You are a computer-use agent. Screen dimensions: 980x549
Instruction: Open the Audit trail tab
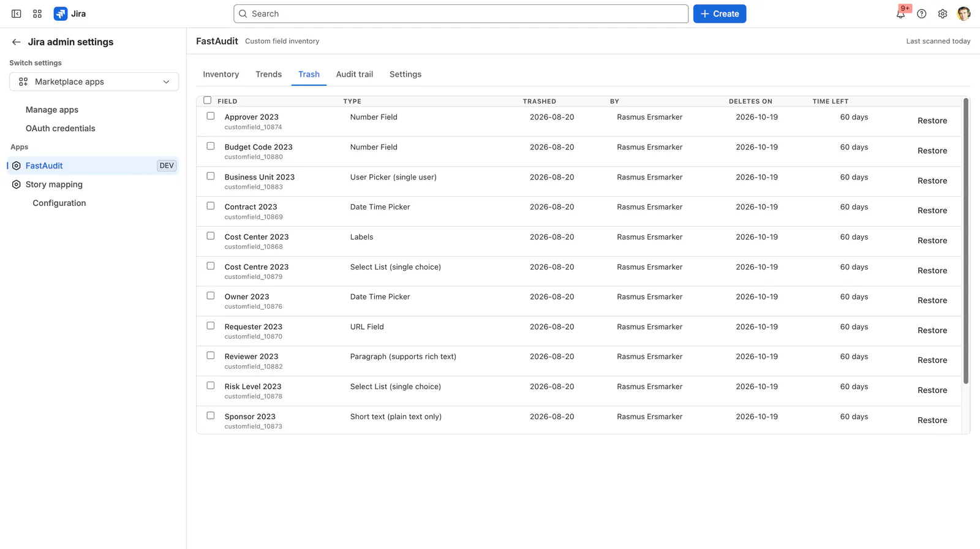(x=355, y=74)
